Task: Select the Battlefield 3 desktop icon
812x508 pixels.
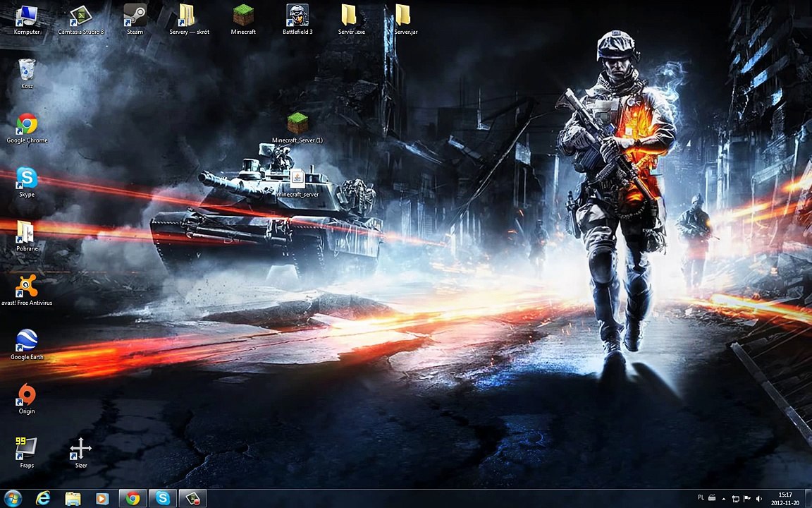Action: (297, 20)
